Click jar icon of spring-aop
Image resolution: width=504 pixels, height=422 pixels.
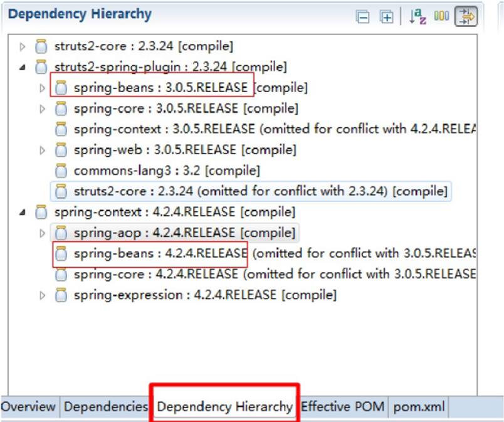(x=61, y=233)
